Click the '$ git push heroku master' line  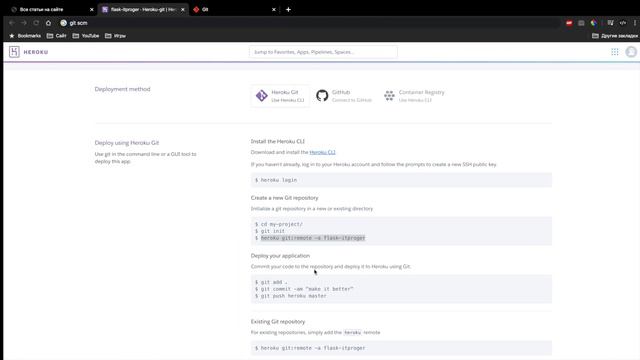click(291, 296)
